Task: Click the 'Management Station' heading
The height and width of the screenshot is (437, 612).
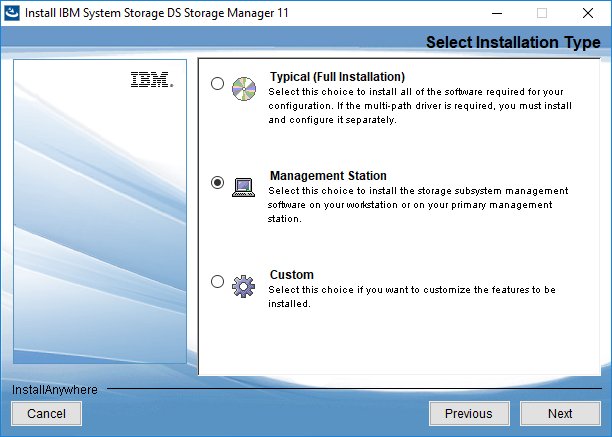Action: (x=328, y=176)
